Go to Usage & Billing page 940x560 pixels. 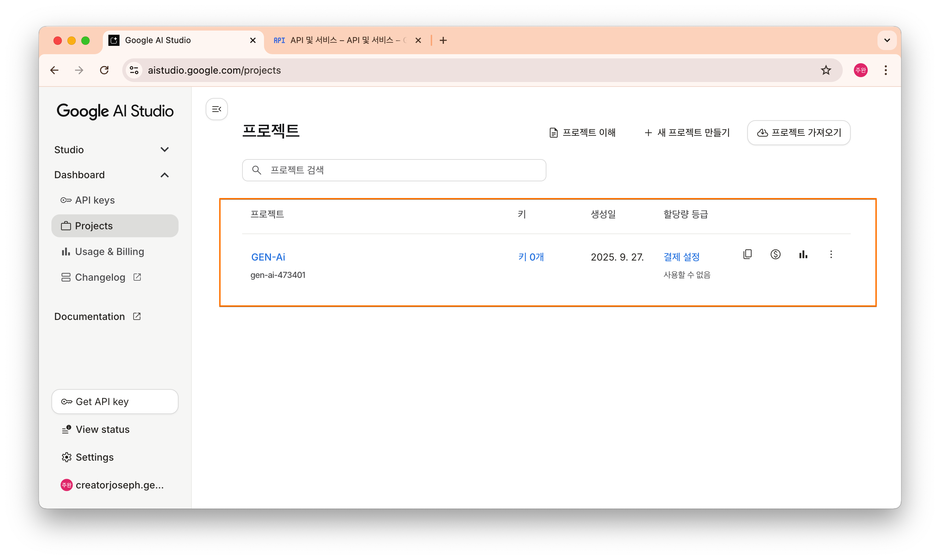pos(109,251)
